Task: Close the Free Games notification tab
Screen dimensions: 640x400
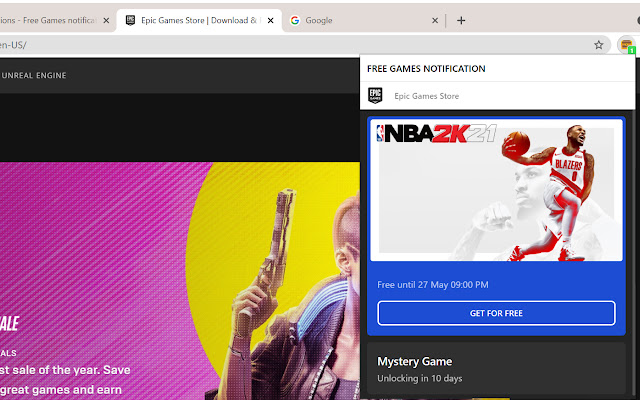Action: 106,20
